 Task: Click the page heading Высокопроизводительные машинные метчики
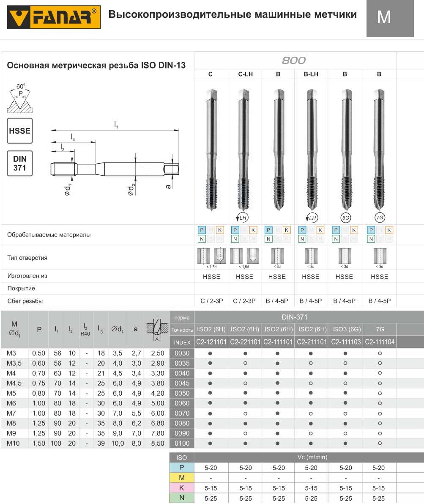(x=233, y=14)
